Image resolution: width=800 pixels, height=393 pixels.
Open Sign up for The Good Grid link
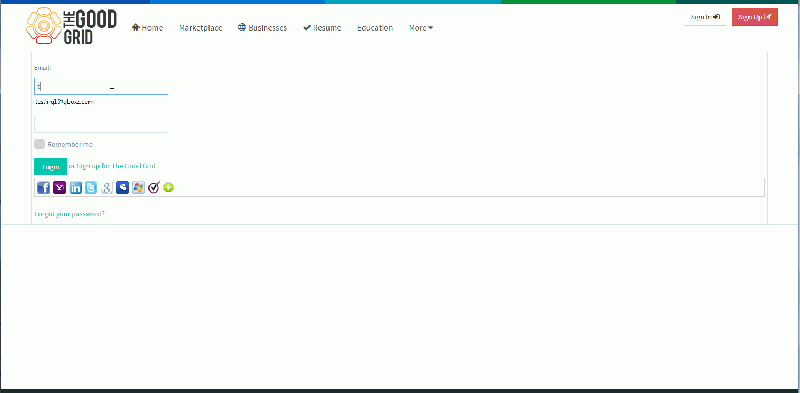(x=116, y=166)
